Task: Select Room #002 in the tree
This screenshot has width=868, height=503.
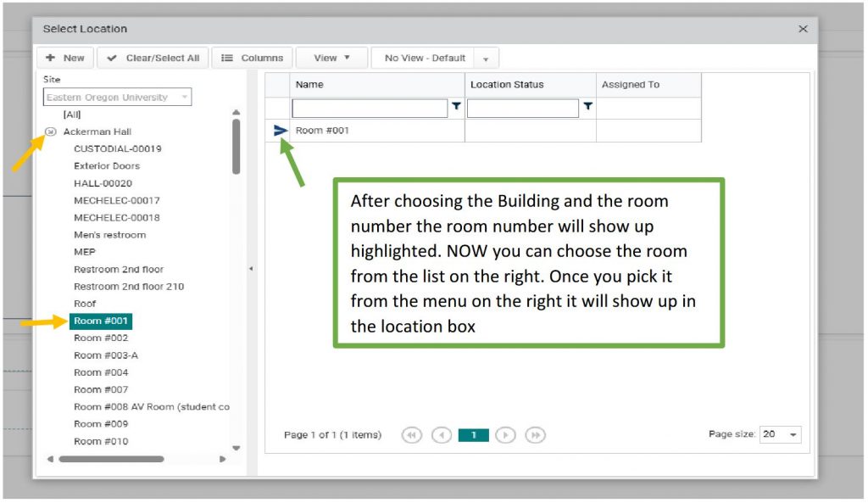Action: (x=101, y=338)
